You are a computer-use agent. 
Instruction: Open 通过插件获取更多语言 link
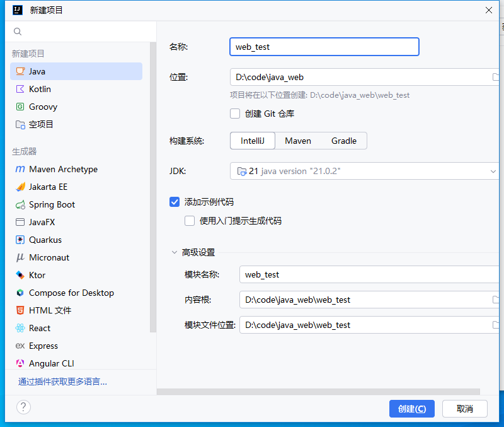point(62,382)
